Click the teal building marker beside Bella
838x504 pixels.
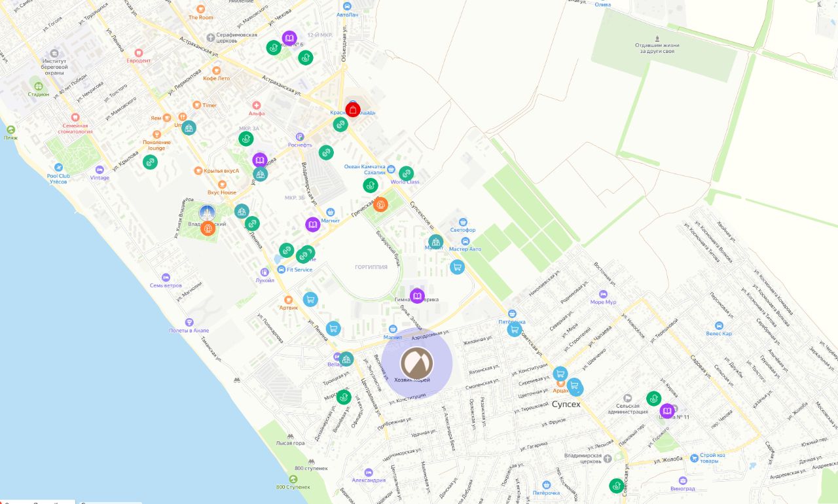coord(346,359)
